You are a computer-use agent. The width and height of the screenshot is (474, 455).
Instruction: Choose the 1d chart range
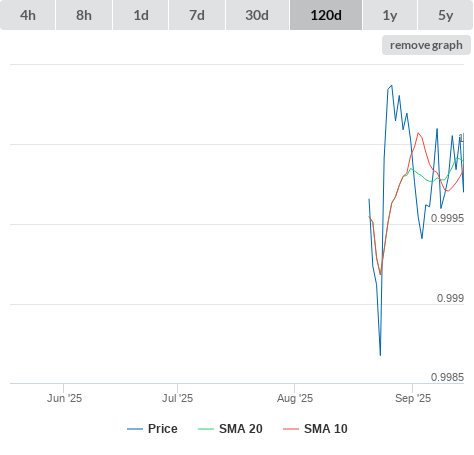(141, 15)
